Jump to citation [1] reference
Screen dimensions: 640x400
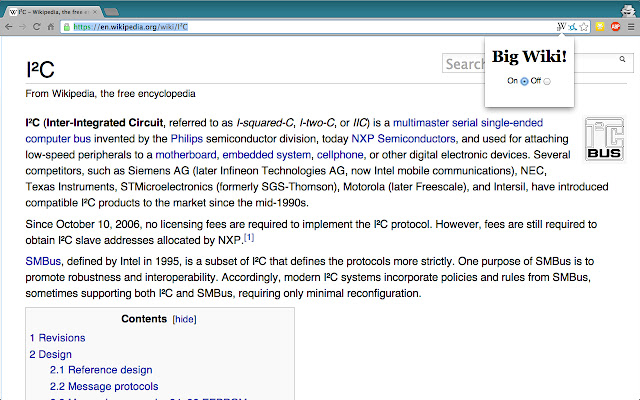point(249,237)
